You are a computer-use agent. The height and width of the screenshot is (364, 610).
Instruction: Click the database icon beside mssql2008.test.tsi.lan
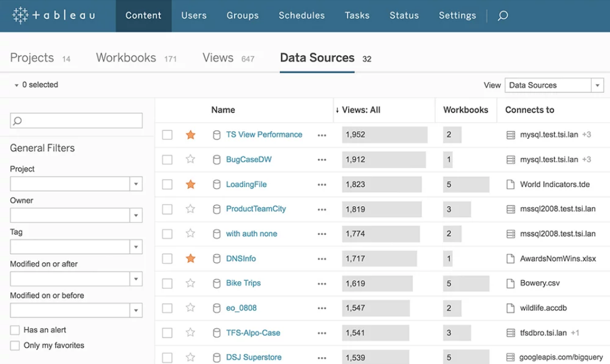pos(509,209)
